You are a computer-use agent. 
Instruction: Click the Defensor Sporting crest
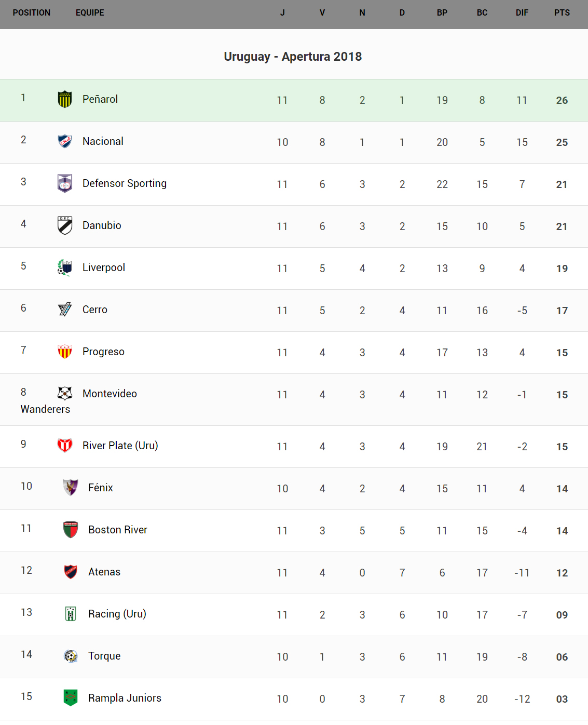click(65, 183)
